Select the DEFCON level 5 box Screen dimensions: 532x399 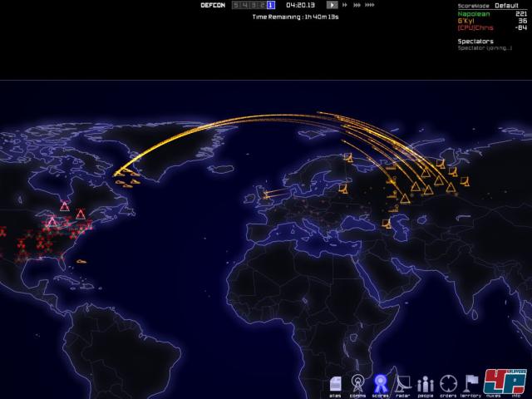pos(236,5)
